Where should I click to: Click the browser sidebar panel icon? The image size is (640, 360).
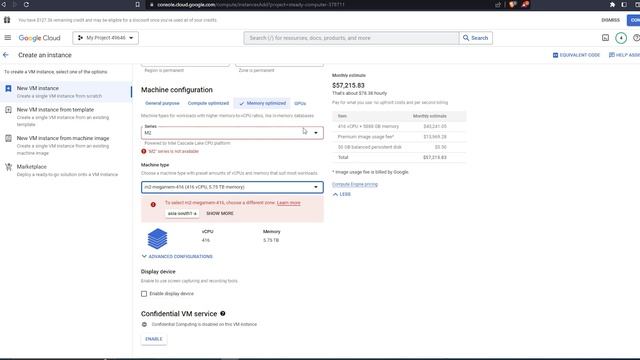point(624,4)
